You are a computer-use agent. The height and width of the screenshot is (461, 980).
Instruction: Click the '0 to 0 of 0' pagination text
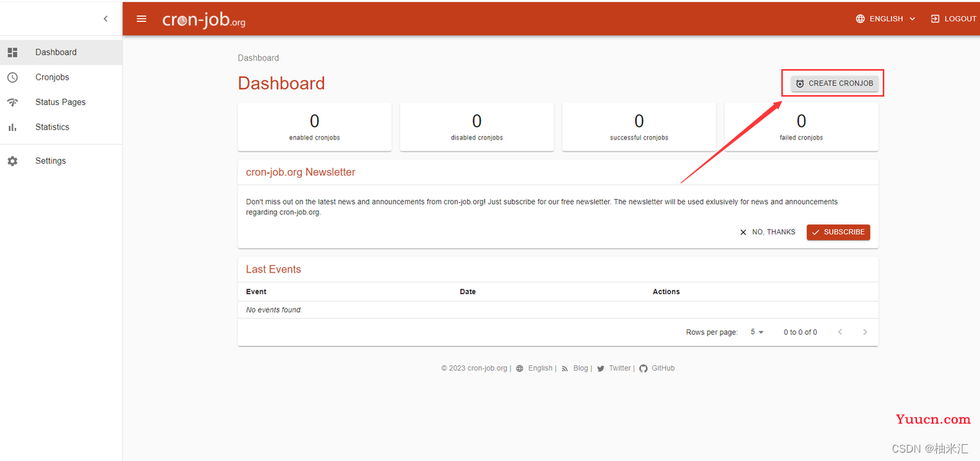pyautogui.click(x=800, y=332)
